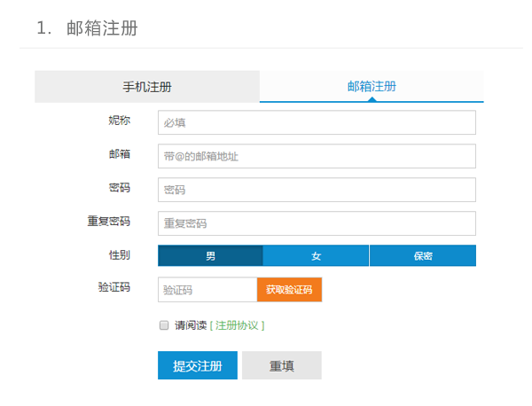Screen dimensions: 532x406
Task: Click the 请阅读 text beside the checkbox
Action: [x=190, y=325]
